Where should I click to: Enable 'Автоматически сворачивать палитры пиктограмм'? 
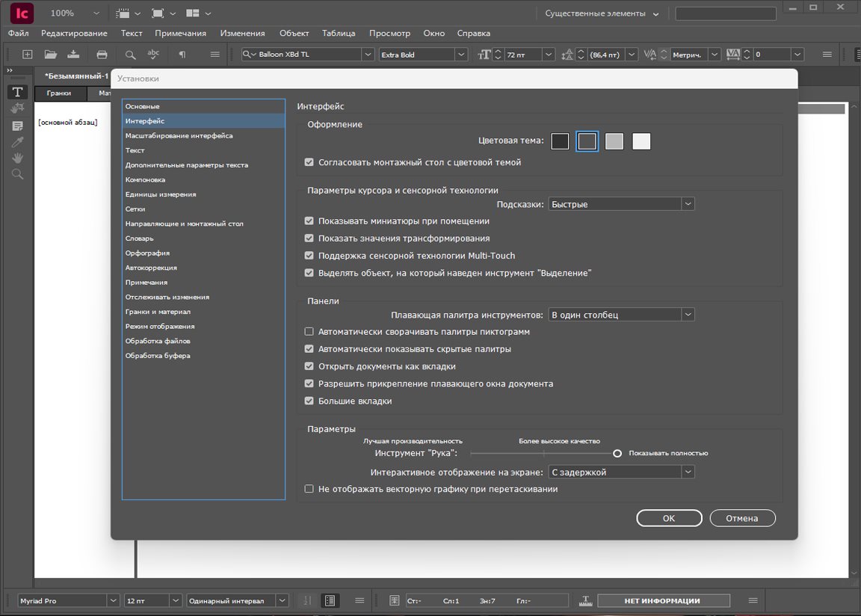(309, 331)
